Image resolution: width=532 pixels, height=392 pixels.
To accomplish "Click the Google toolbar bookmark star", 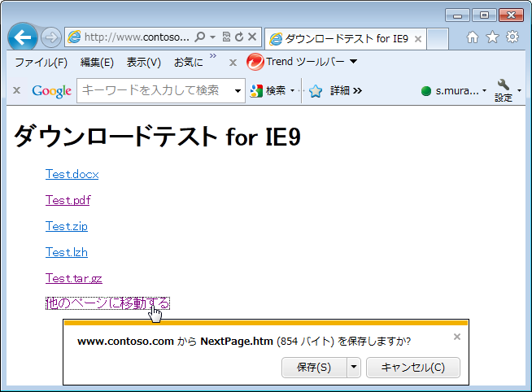I will 316,91.
